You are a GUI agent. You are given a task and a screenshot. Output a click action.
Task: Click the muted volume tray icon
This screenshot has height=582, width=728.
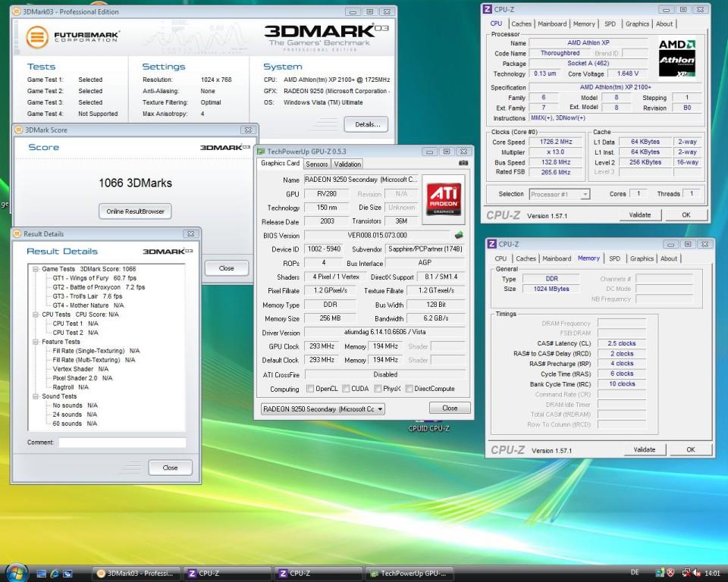(696, 574)
